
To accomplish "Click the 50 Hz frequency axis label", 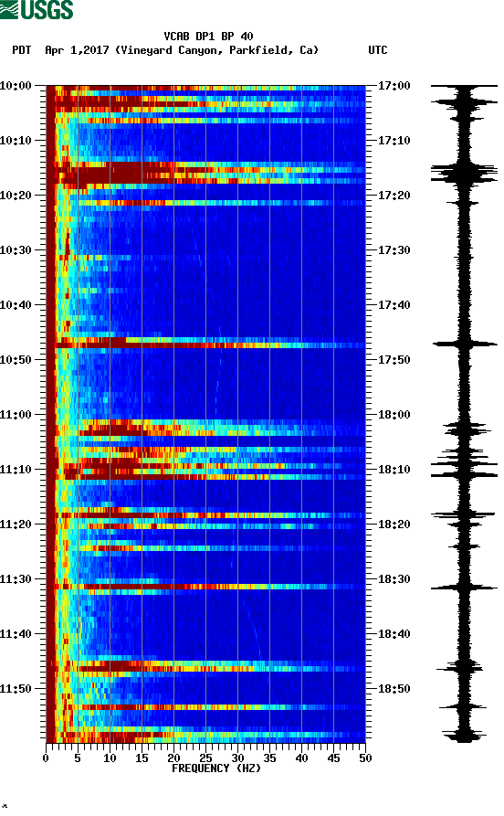I will pyautogui.click(x=365, y=758).
